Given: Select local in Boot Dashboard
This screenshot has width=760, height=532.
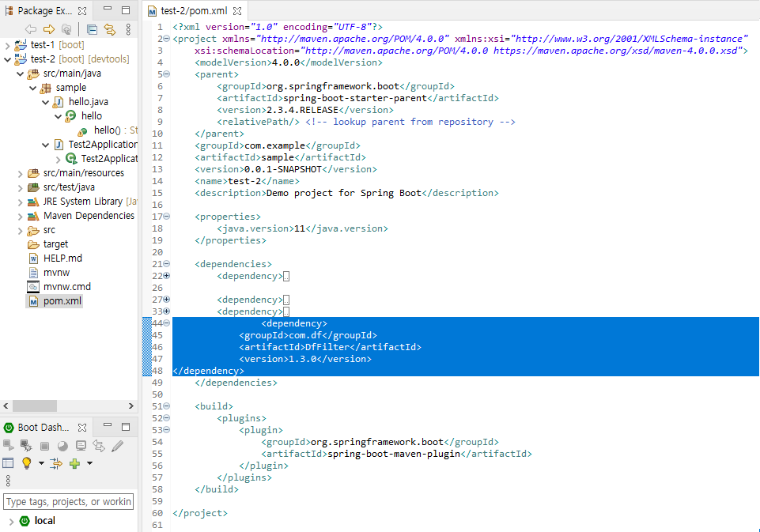Looking at the screenshot, I should pos(44,521).
